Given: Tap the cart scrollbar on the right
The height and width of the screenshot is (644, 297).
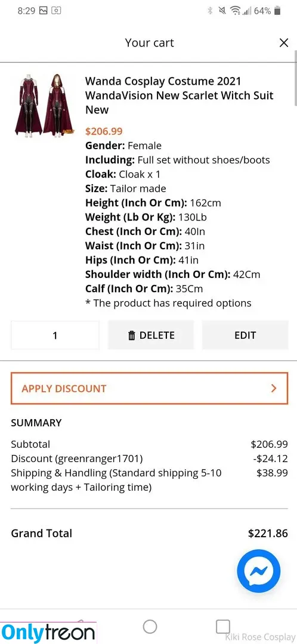Looking at the screenshot, I should (295, 78).
